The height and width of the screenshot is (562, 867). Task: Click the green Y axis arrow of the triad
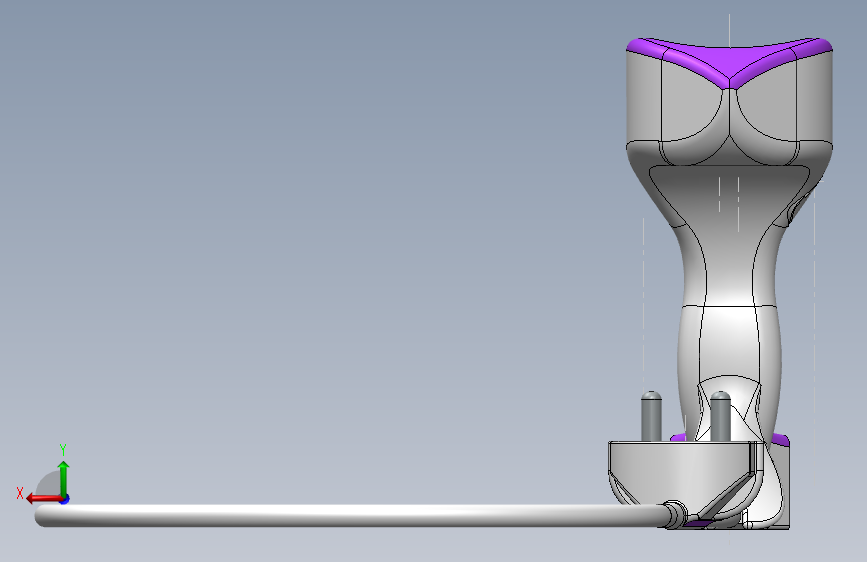click(x=64, y=479)
